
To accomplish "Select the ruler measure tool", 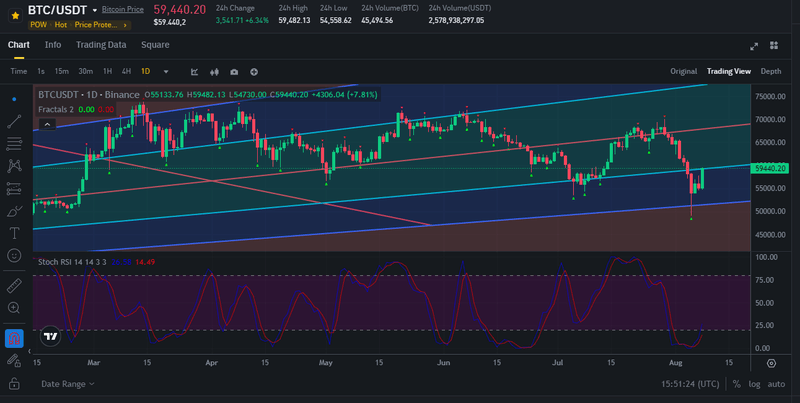I will [14, 285].
